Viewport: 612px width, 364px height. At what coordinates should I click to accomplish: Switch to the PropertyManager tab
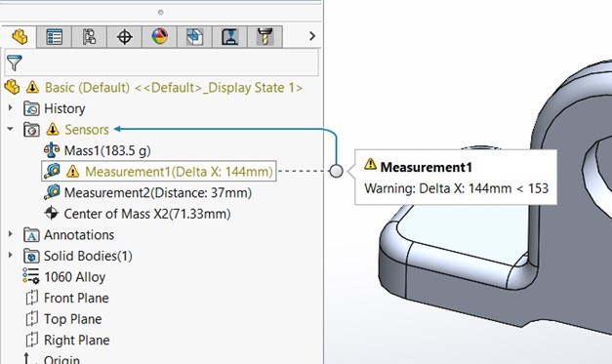click(54, 37)
